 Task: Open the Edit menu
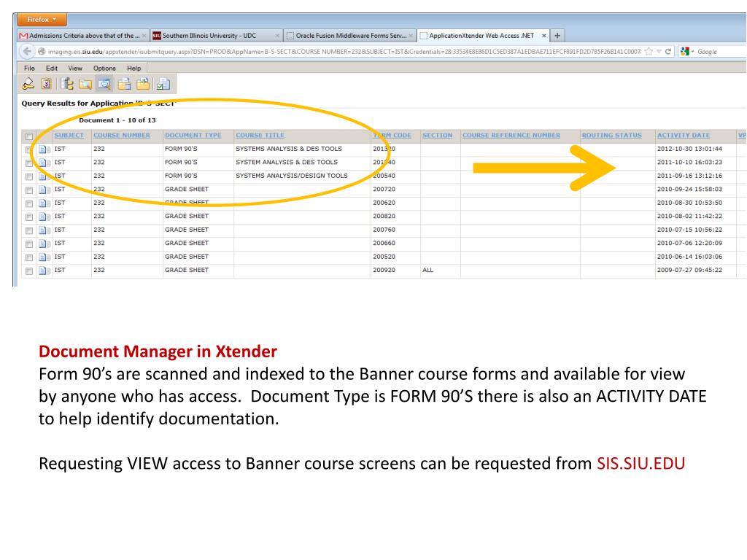pos(52,68)
